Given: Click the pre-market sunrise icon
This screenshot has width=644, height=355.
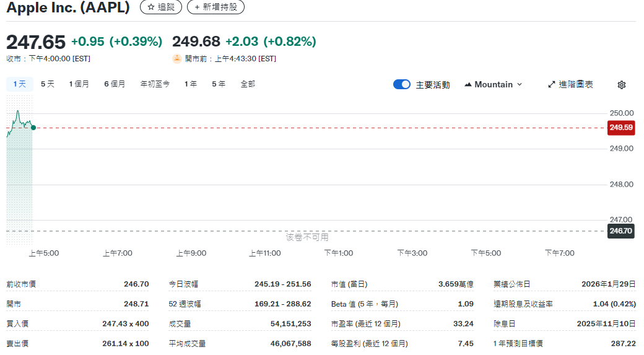Looking at the screenshot, I should pyautogui.click(x=176, y=59).
